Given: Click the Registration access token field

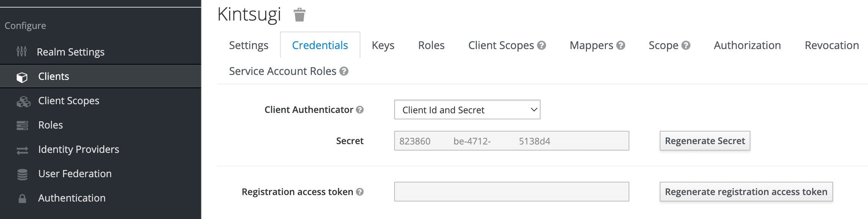Looking at the screenshot, I should click(511, 192).
